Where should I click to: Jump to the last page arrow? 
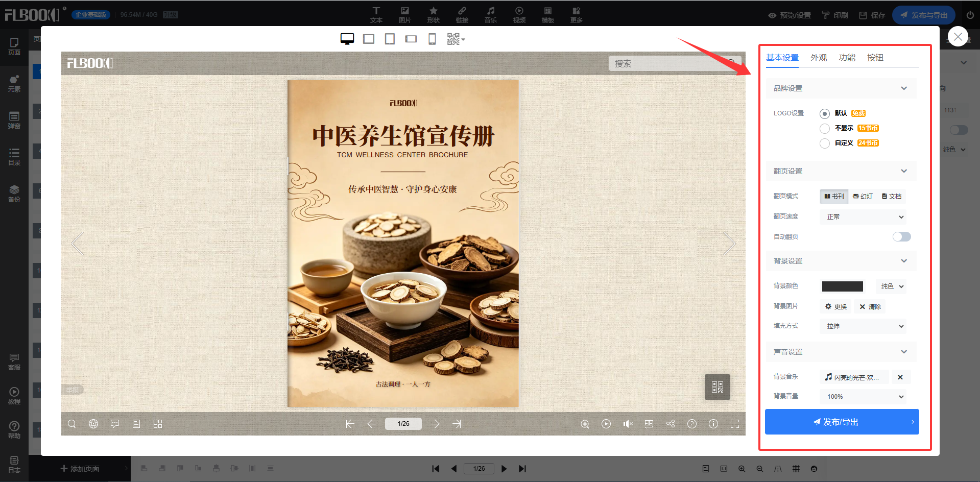tap(457, 424)
